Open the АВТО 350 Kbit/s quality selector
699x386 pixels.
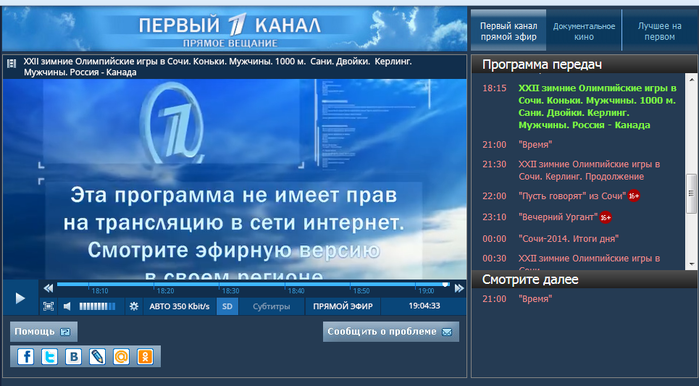[x=179, y=306]
